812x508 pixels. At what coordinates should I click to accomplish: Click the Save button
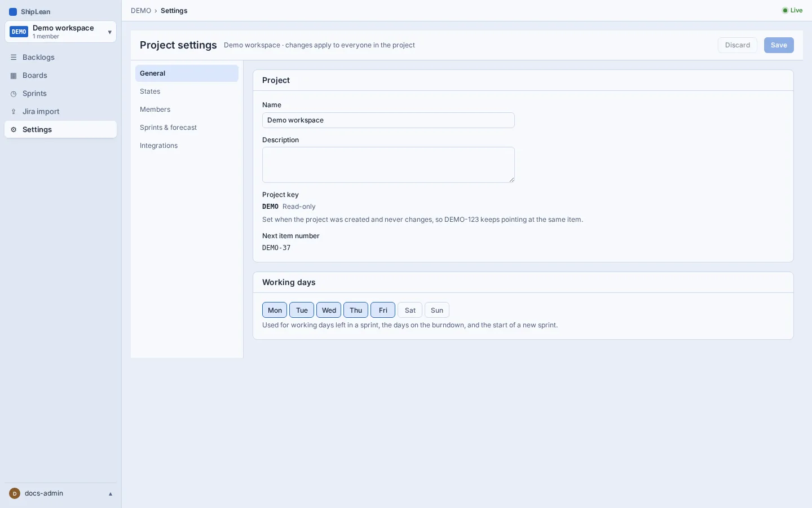(779, 45)
